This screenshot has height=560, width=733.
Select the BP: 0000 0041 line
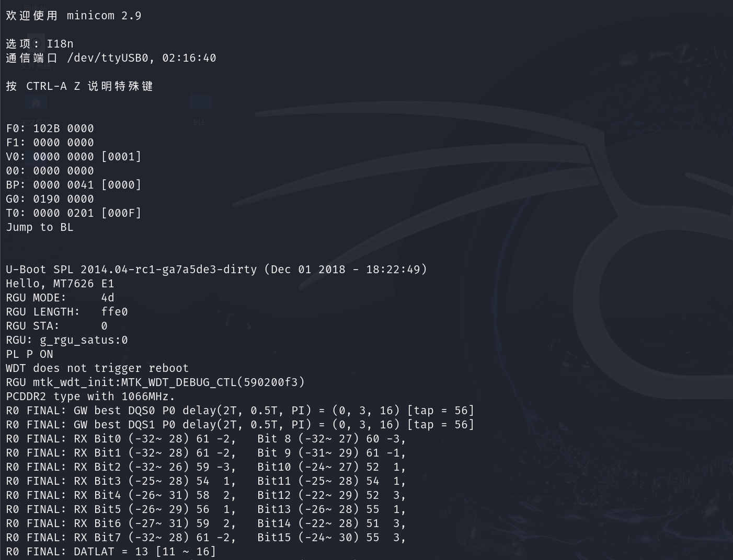pos(74,185)
